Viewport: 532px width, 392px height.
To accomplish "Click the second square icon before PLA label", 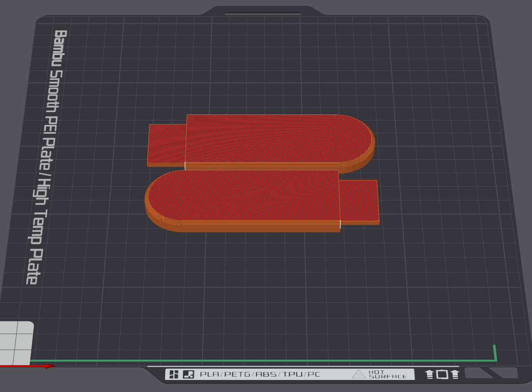I will [x=188, y=374].
